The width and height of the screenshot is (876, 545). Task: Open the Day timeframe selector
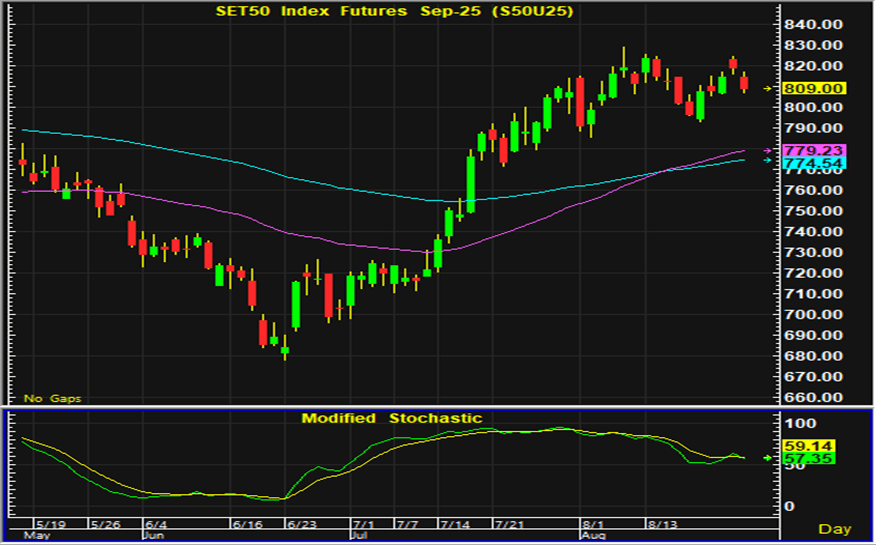(834, 528)
